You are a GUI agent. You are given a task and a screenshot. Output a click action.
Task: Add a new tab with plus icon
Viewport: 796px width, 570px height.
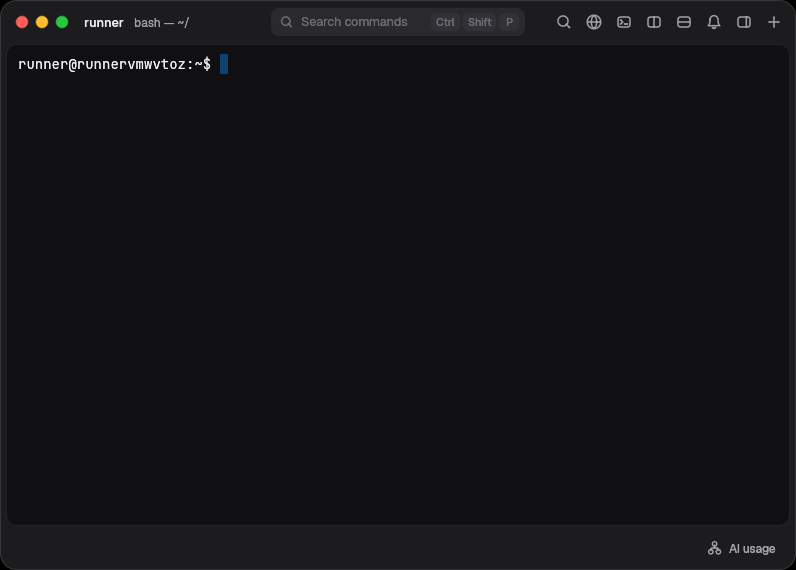pyautogui.click(x=774, y=22)
